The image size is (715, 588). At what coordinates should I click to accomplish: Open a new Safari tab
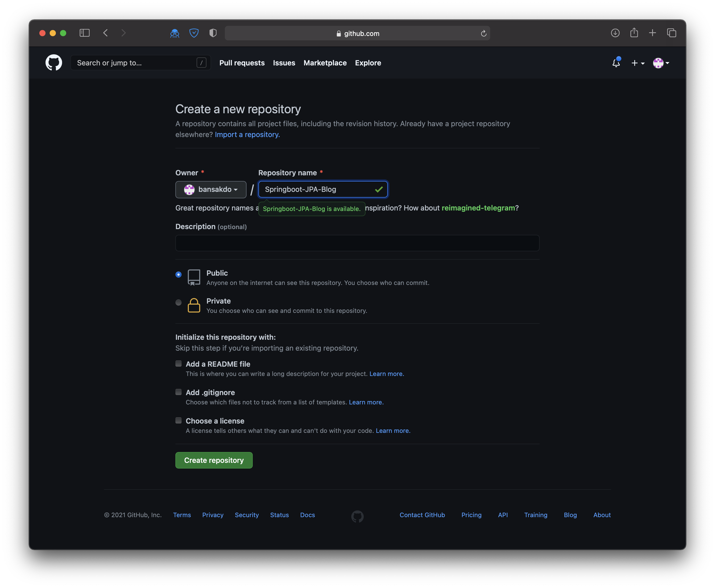(652, 33)
